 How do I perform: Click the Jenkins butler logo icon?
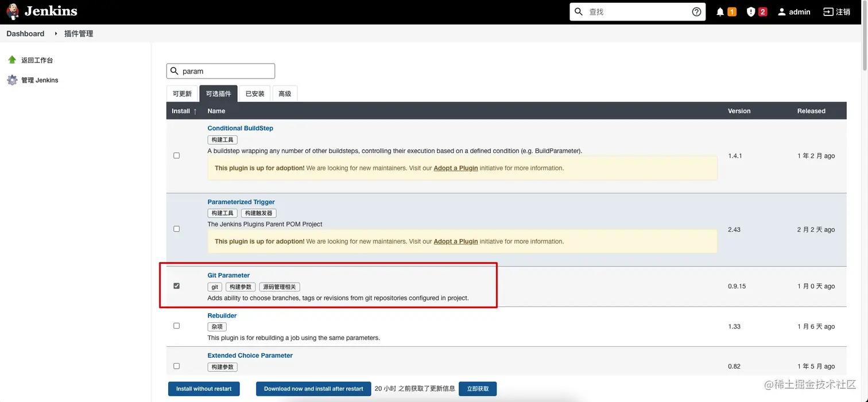click(x=13, y=11)
